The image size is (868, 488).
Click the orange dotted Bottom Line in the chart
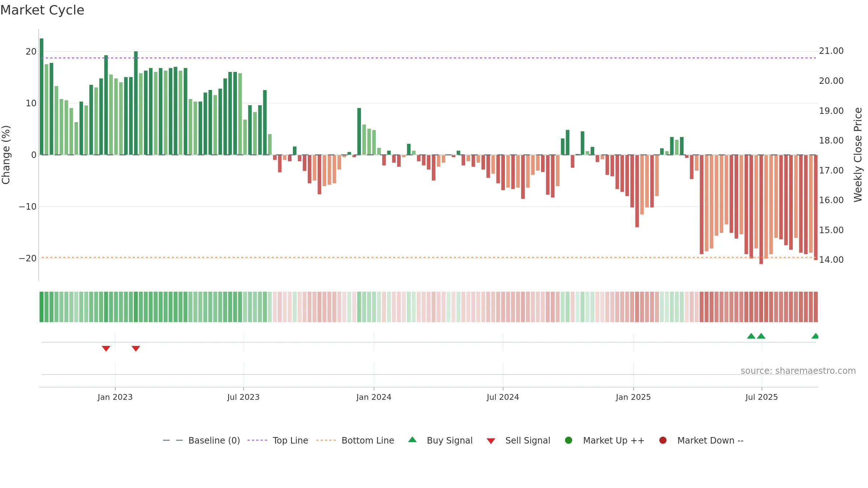click(429, 257)
